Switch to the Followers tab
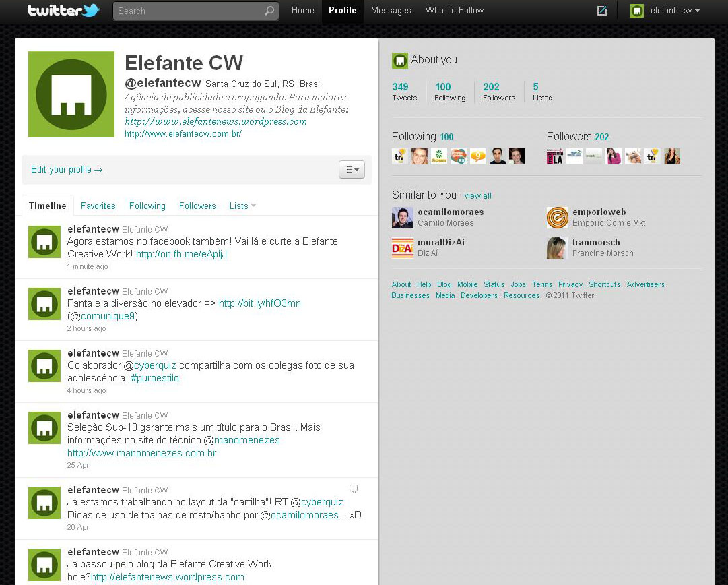 point(197,206)
